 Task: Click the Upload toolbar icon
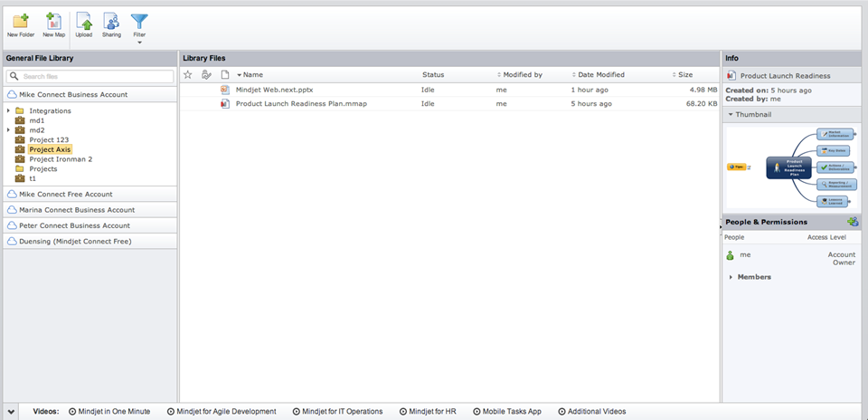click(83, 24)
